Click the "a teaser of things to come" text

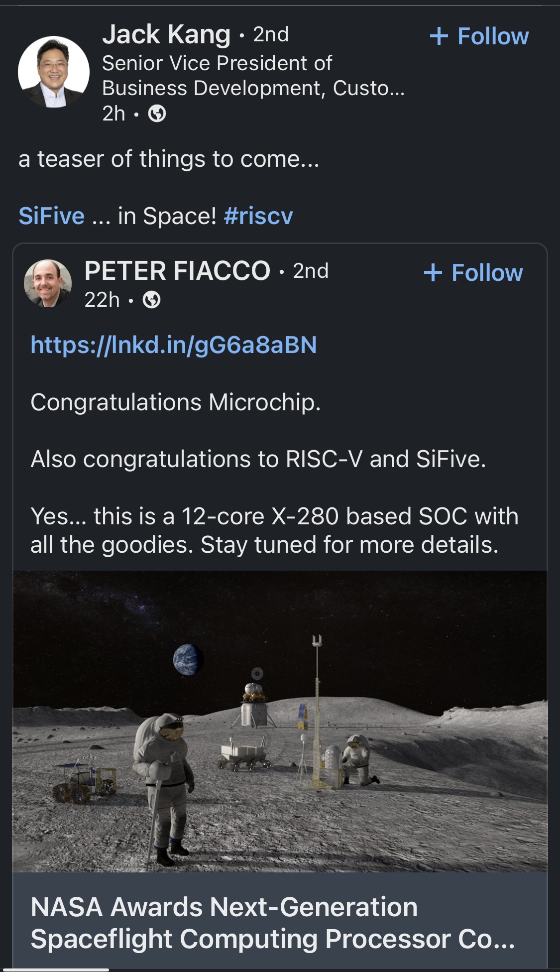tap(169, 159)
